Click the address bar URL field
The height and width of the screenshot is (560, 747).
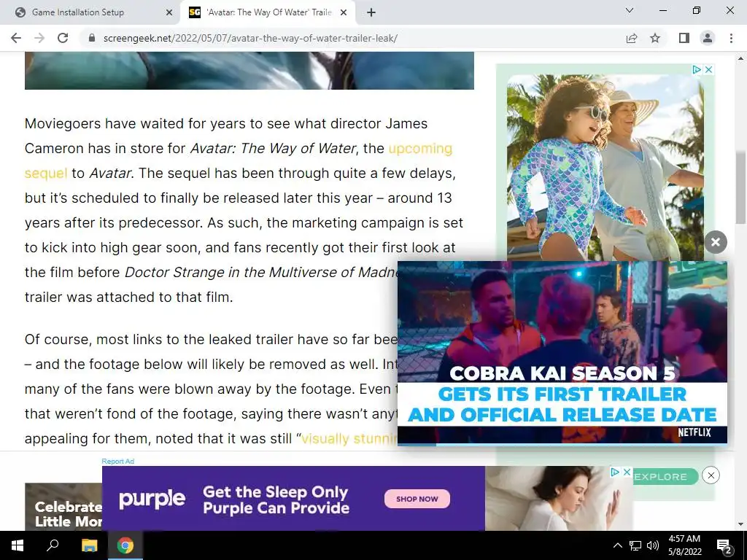pyautogui.click(x=352, y=38)
